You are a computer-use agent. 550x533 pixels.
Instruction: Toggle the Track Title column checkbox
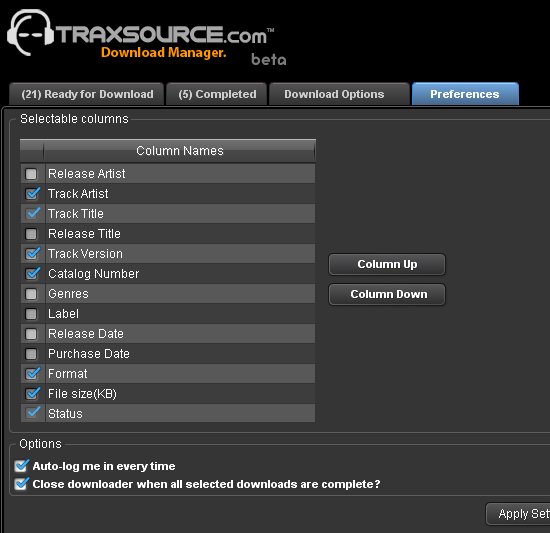pos(32,214)
